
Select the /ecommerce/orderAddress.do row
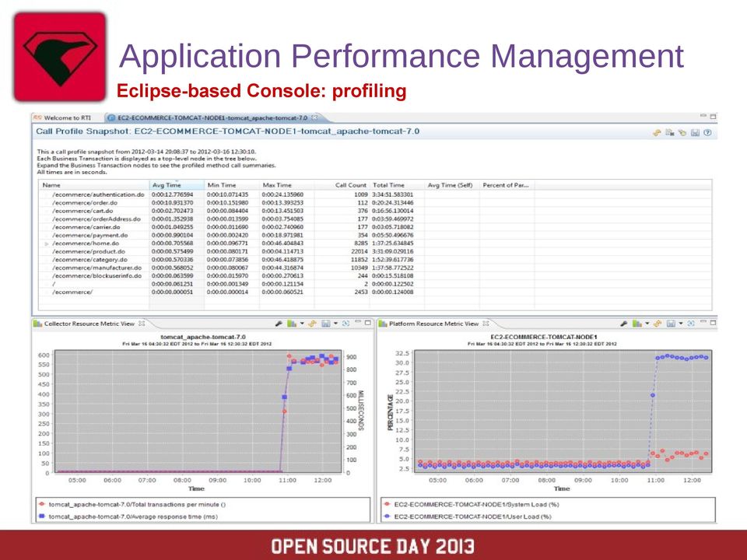375,219
